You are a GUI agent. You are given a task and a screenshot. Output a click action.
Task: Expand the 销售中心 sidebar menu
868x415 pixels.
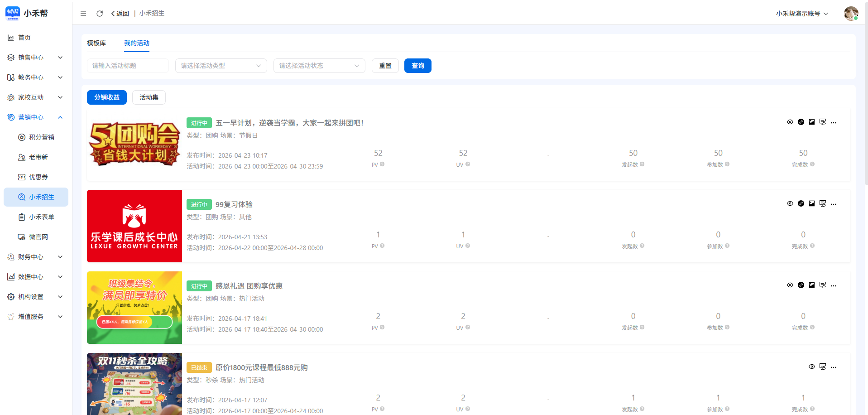click(x=35, y=58)
